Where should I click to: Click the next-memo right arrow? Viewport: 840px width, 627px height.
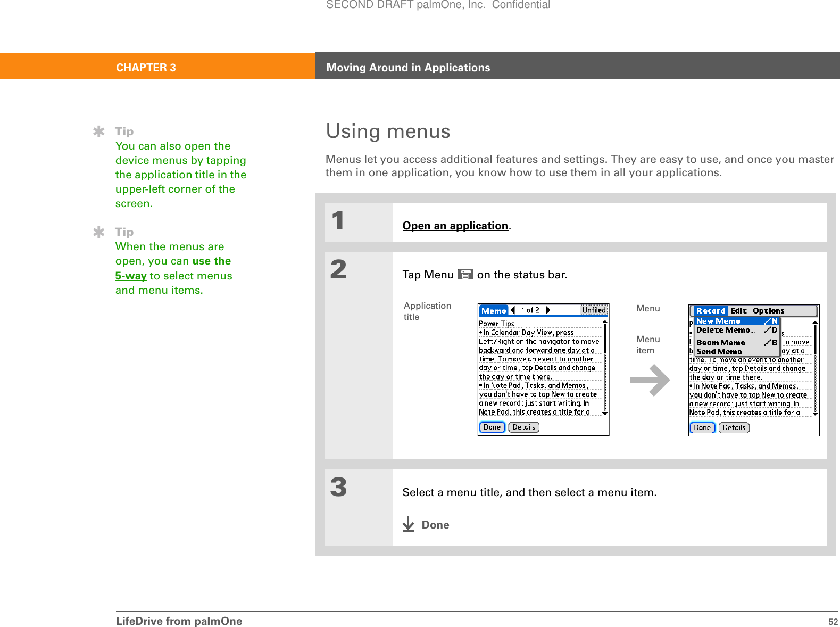(x=548, y=310)
